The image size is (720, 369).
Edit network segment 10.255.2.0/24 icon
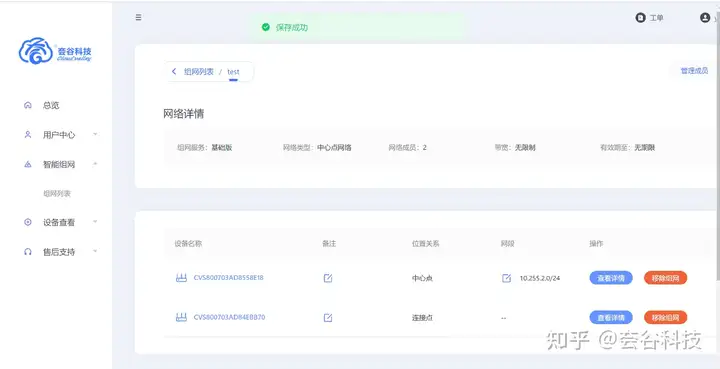(506, 278)
